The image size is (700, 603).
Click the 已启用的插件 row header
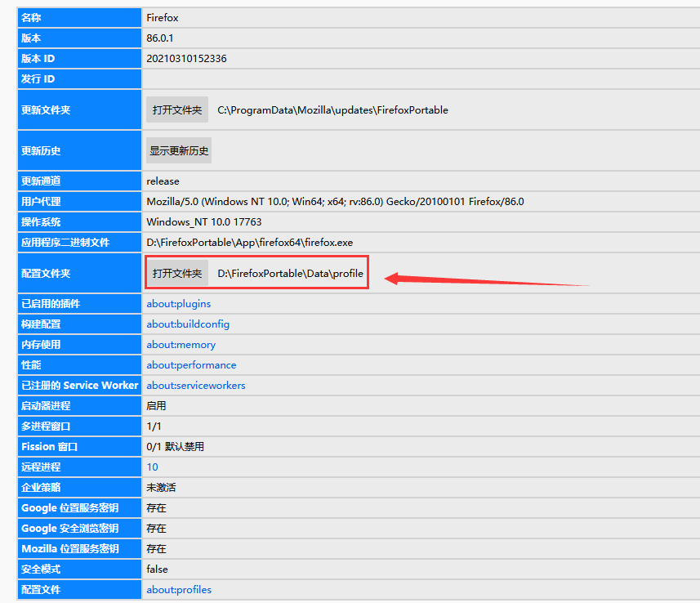79,304
